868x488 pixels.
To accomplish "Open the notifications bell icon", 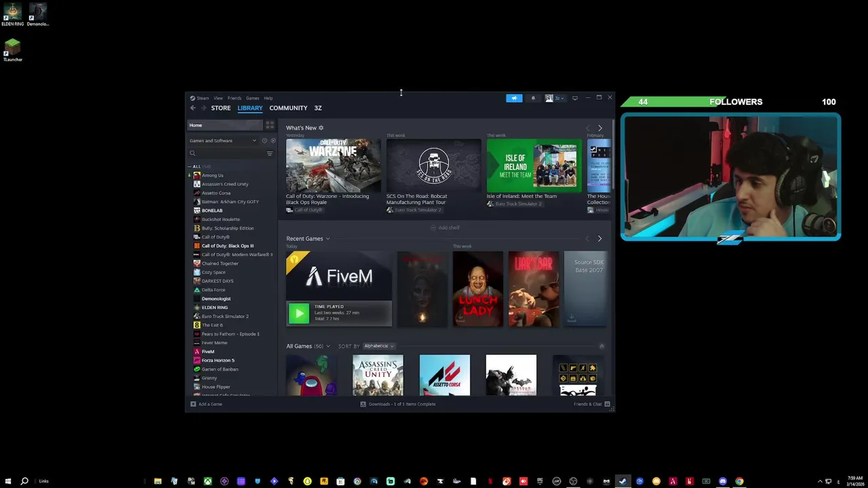I will coord(533,98).
